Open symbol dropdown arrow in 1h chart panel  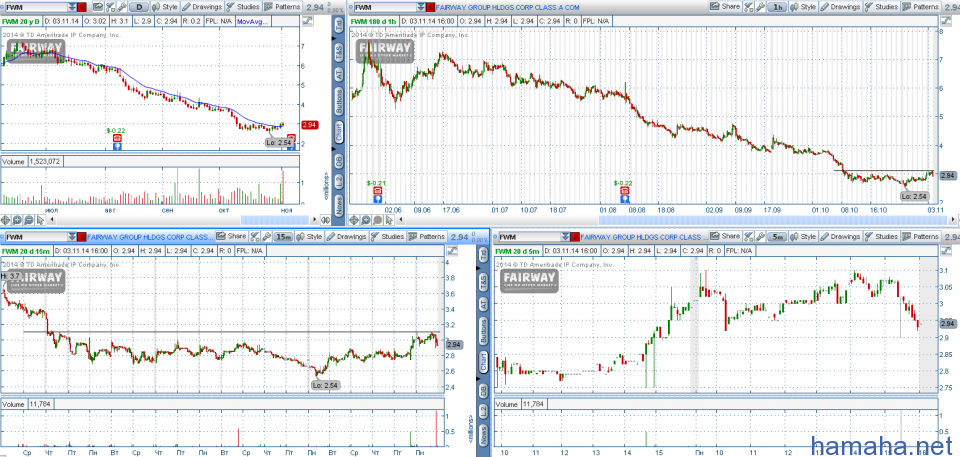coord(421,7)
